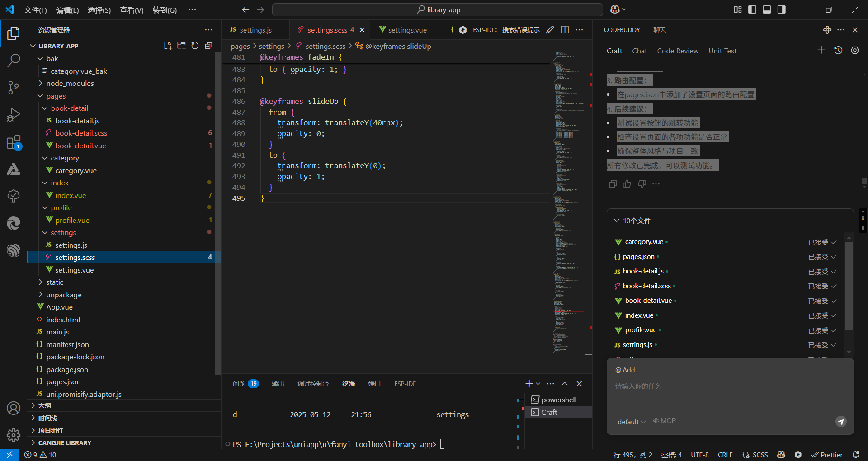Viewport: 868px width, 461px height.
Task: Thumbs up the CodeBuddy response
Action: click(627, 184)
